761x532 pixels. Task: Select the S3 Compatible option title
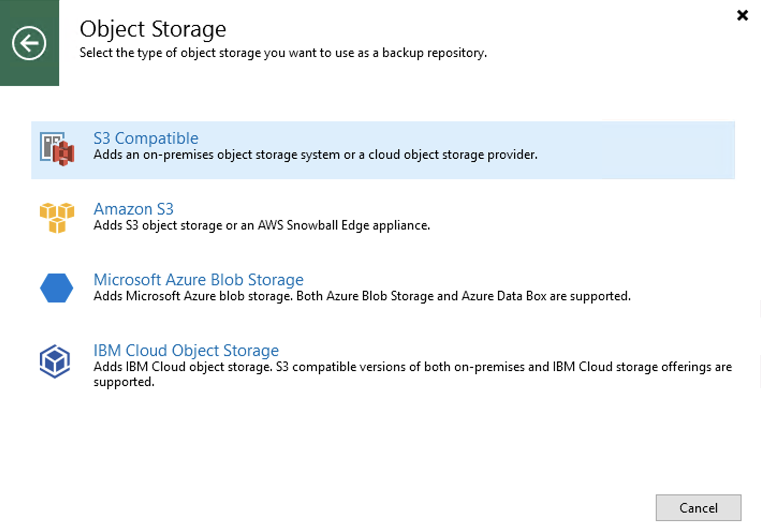[146, 138]
